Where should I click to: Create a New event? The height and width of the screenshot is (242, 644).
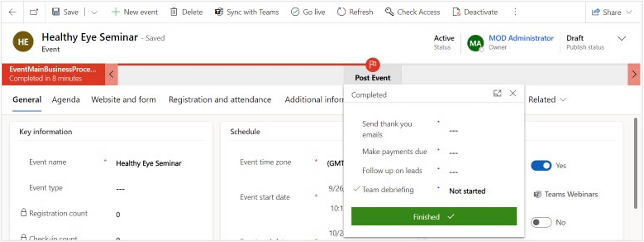click(x=134, y=12)
